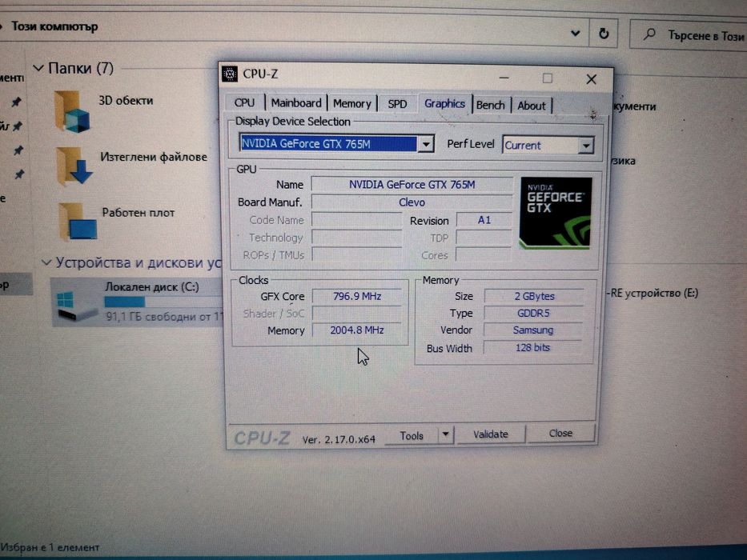747x560 pixels.
Task: Select the GPU Name field value
Action: click(x=412, y=184)
